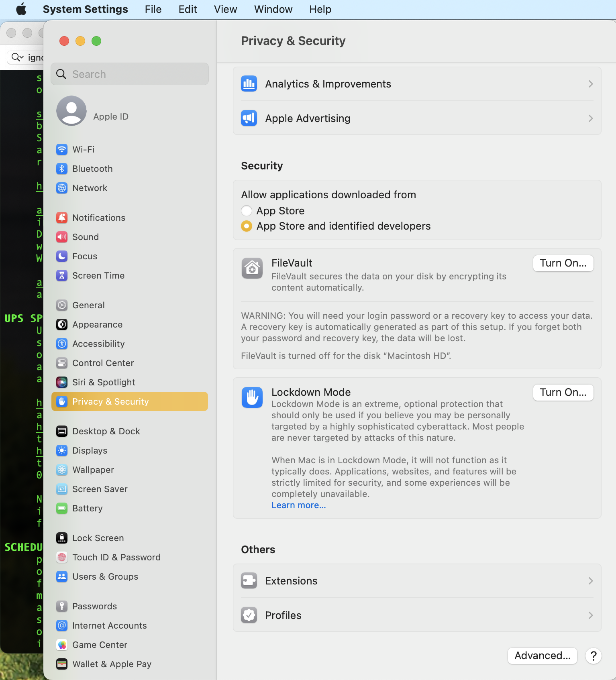Viewport: 616px width, 680px height.
Task: Open the Desktop & Dock icon
Action: coord(62,431)
